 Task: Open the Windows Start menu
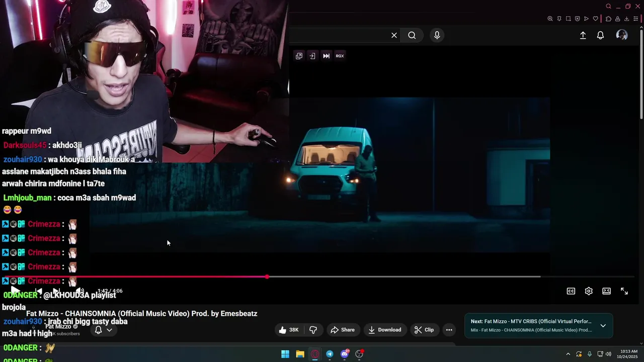click(285, 354)
